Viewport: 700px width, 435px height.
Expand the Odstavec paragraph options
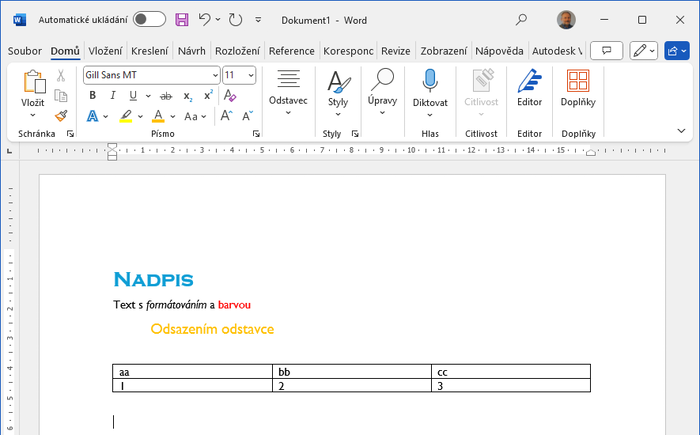(288, 92)
